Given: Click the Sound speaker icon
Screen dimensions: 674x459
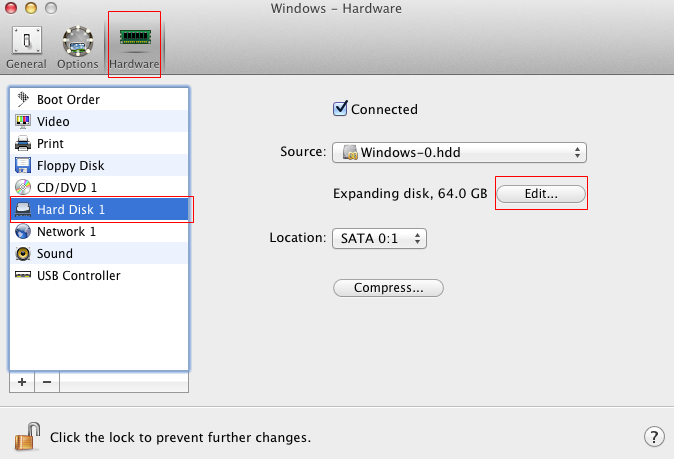Looking at the screenshot, I should (x=23, y=254).
